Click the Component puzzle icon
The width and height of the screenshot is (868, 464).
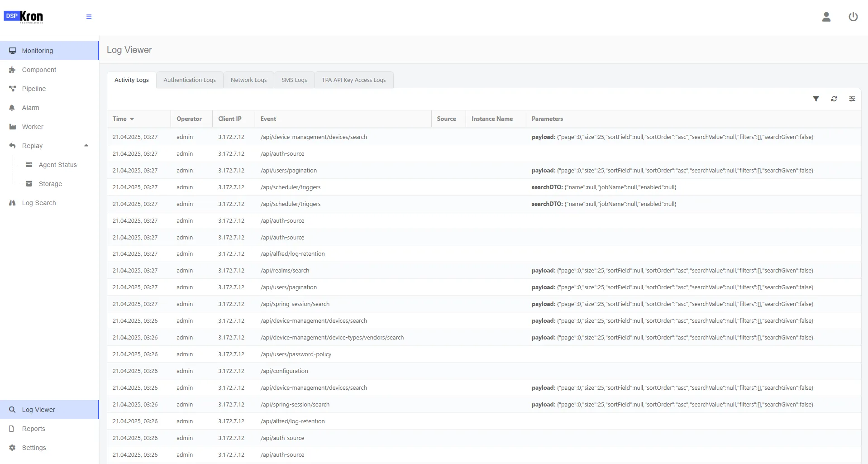click(x=13, y=70)
